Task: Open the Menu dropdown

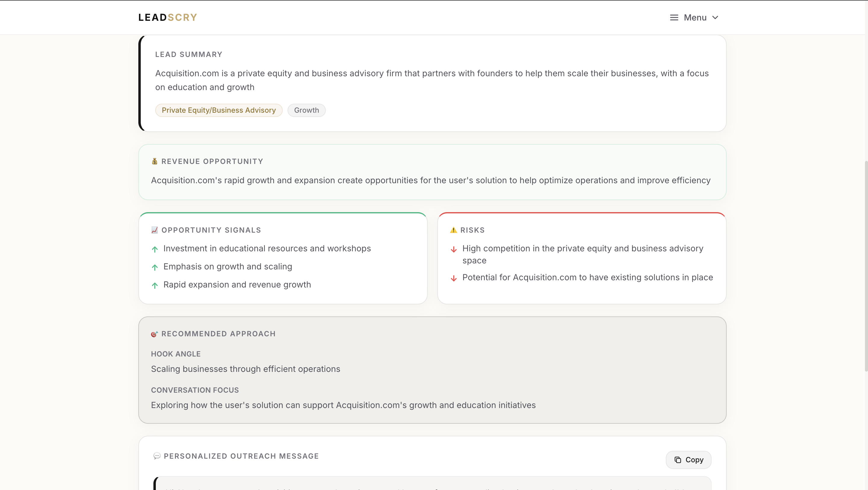Action: (x=694, y=17)
